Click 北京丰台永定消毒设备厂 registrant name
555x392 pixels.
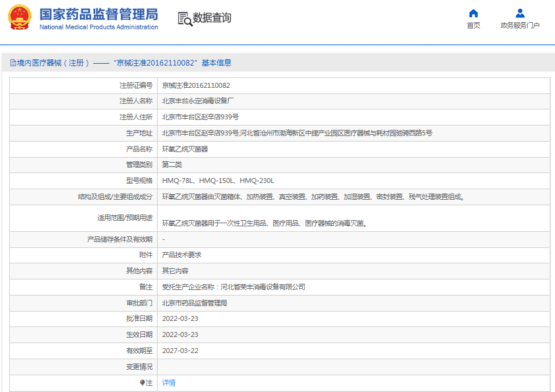(198, 101)
